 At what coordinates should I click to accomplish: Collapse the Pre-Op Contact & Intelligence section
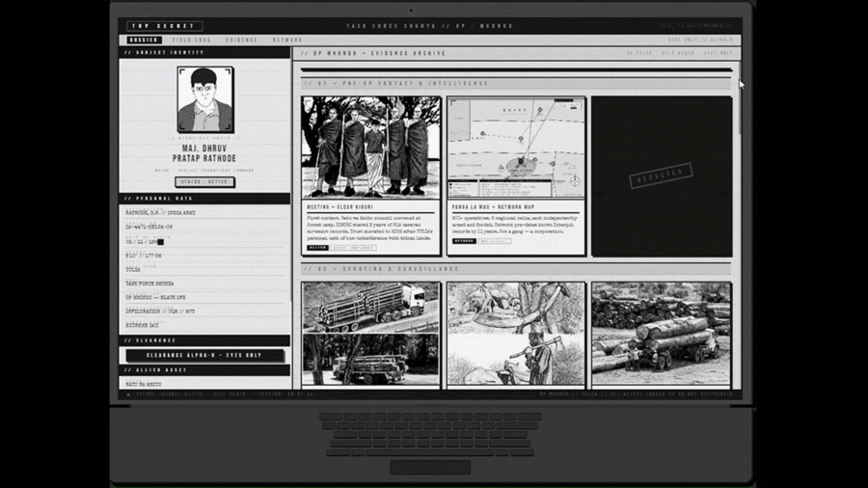(516, 84)
